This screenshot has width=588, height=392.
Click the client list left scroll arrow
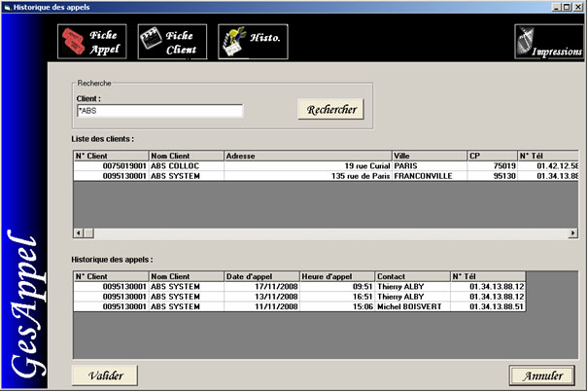[x=79, y=233]
